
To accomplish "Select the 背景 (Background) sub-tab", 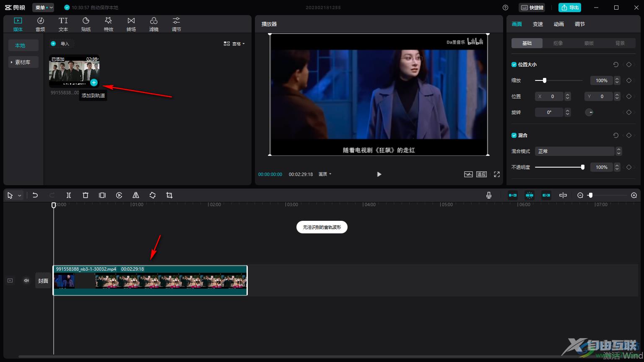I will point(620,43).
